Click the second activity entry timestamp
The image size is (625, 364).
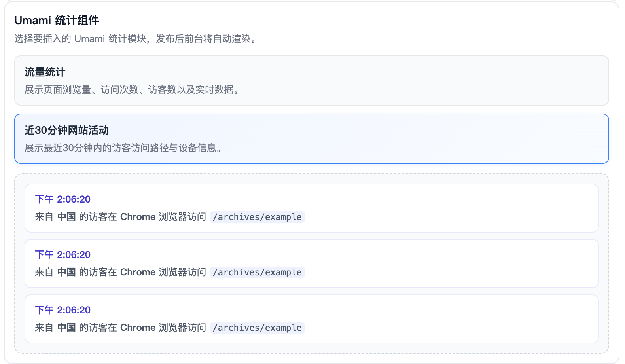(x=63, y=254)
